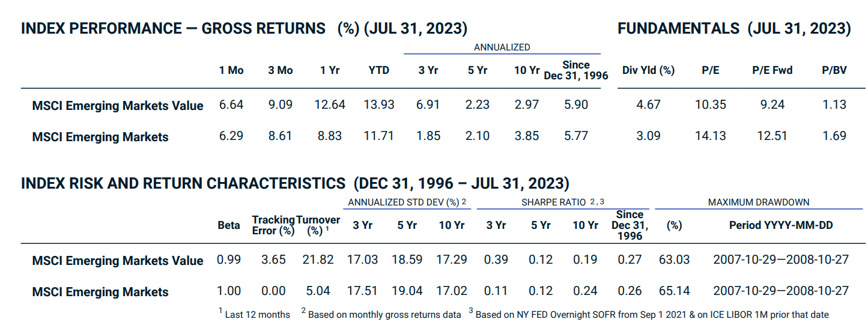This screenshot has height=328, width=868.
Task: Click the Annualized Std Dev (%) group header
Action: [407, 202]
